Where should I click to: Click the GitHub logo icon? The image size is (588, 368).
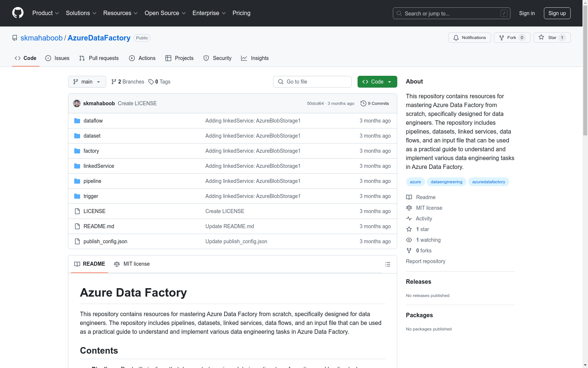[18, 13]
